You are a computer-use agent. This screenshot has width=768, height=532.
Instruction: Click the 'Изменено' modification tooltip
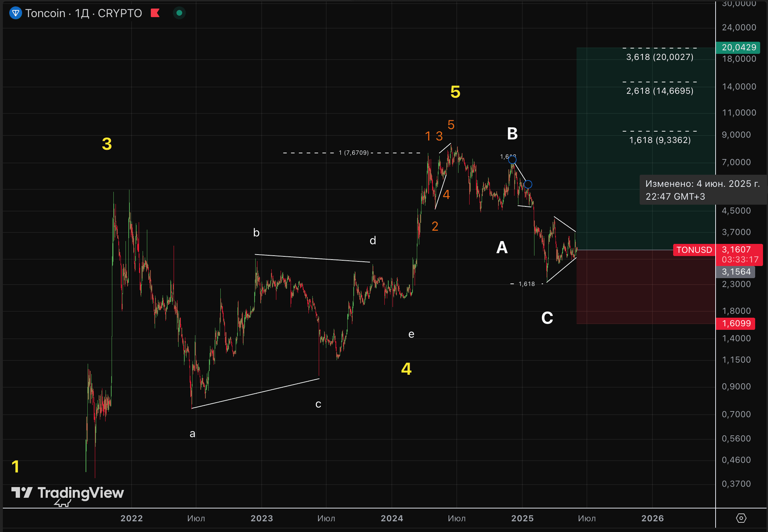(x=702, y=190)
